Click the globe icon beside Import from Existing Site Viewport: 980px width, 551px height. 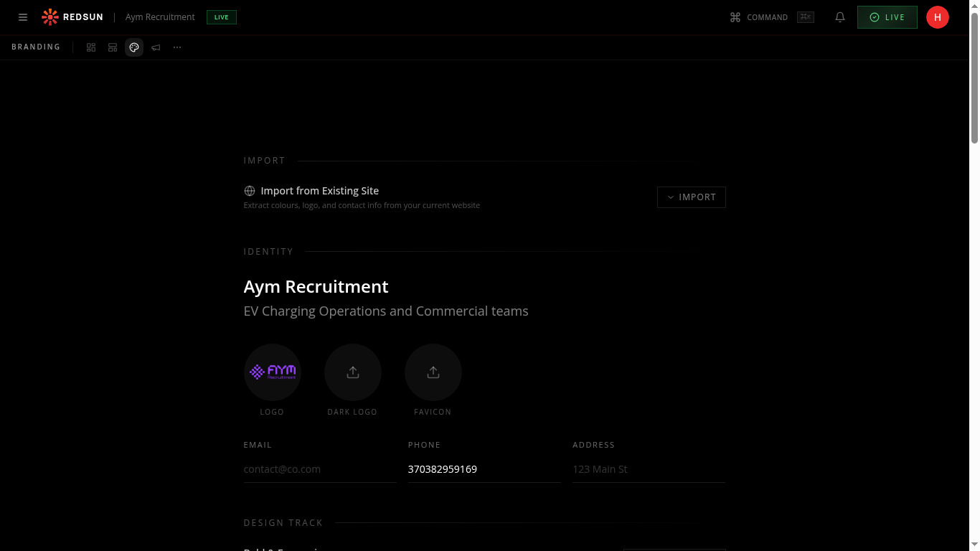pyautogui.click(x=249, y=191)
